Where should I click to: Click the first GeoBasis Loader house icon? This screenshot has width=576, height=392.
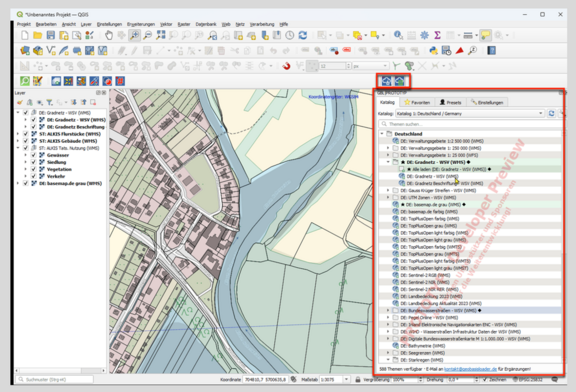pos(386,81)
